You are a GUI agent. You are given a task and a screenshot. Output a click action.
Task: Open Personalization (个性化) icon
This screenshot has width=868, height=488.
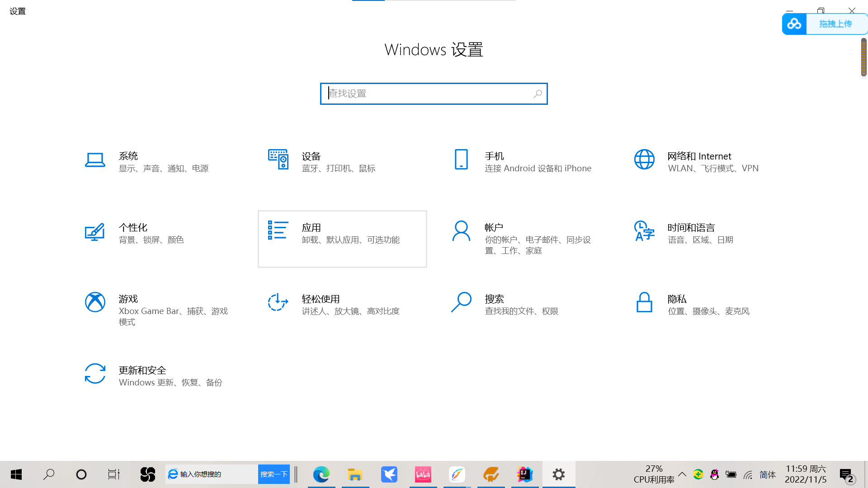(x=95, y=232)
